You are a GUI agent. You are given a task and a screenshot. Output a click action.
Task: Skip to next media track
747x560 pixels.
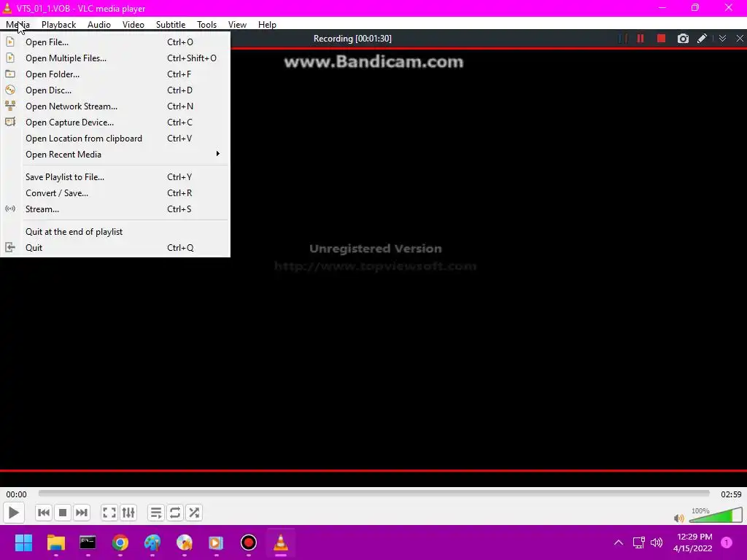82,513
